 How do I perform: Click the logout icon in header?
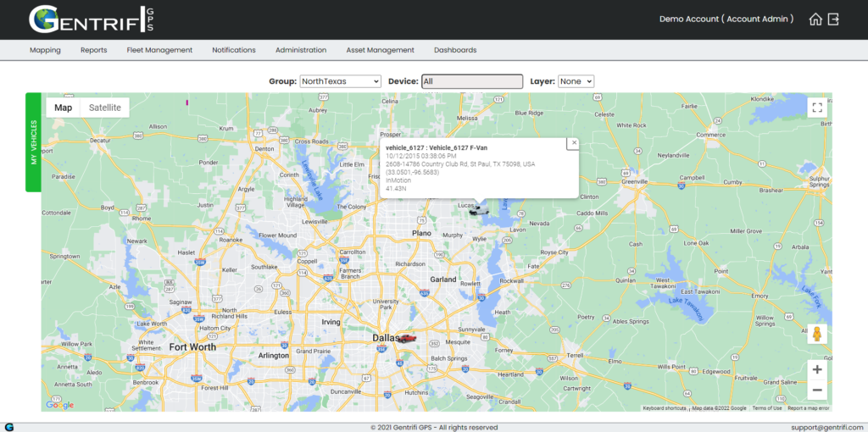pos(834,19)
